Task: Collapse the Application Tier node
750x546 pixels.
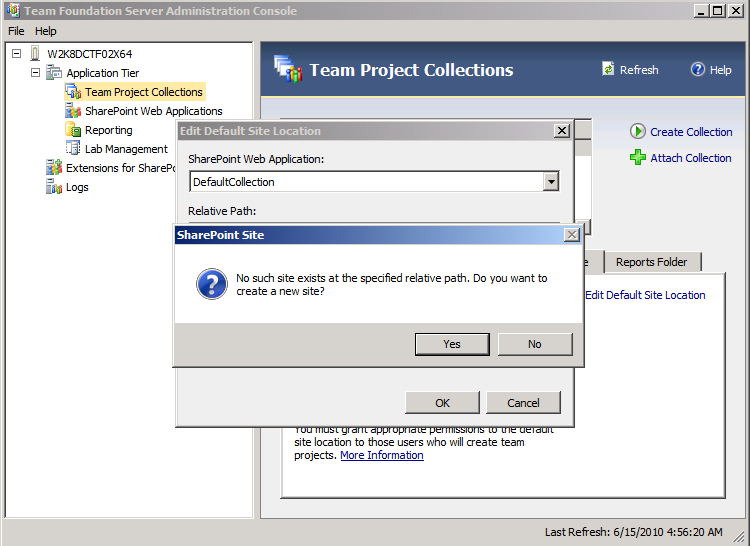Action: (35, 73)
